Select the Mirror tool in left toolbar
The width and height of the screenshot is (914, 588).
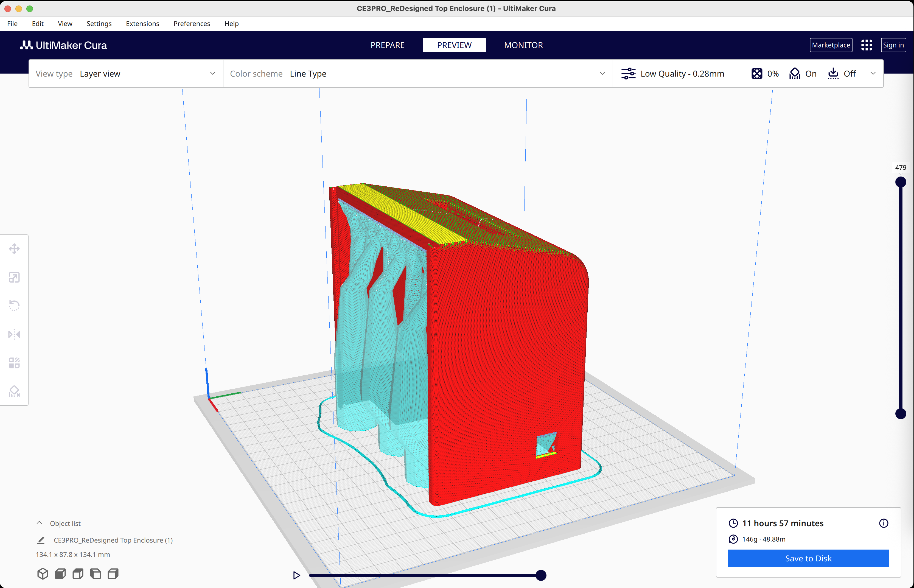click(x=14, y=334)
